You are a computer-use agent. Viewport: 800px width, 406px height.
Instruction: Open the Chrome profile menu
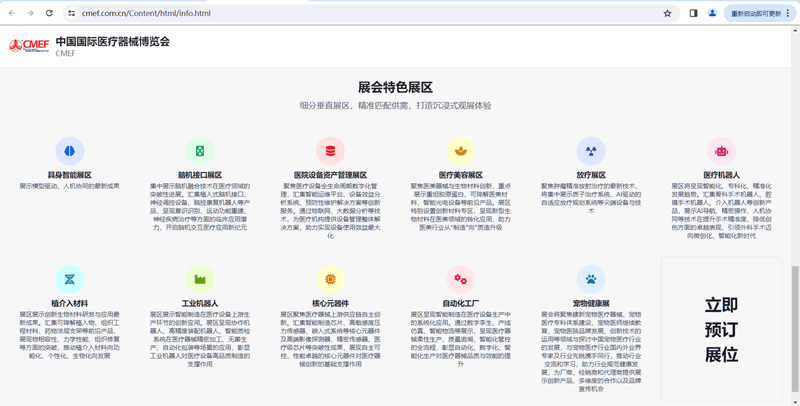pos(712,14)
